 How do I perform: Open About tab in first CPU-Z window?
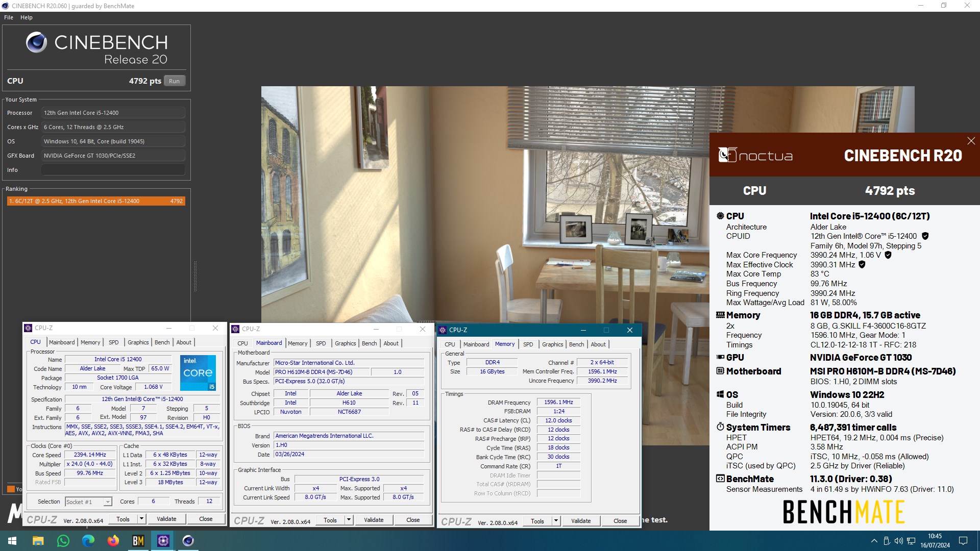point(184,342)
